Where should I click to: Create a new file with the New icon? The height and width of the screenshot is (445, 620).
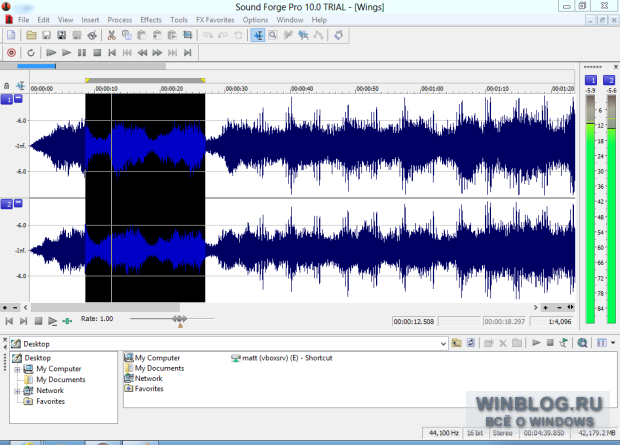click(x=11, y=35)
